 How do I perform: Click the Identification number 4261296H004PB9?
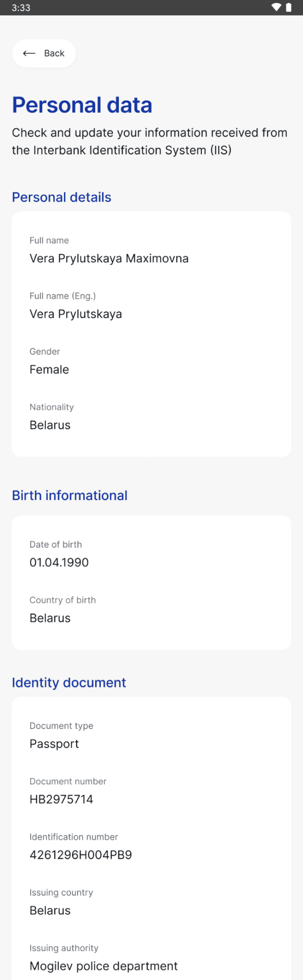(x=80, y=855)
